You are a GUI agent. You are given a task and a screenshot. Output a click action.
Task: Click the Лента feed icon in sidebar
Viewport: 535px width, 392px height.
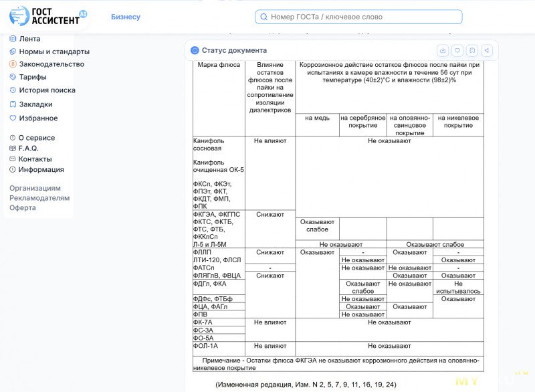point(13,39)
